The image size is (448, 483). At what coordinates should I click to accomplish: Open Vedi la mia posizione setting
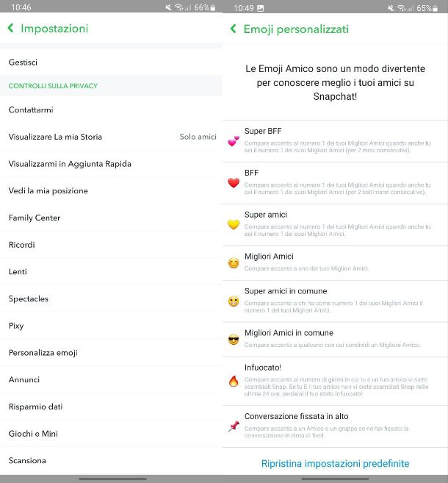coord(111,190)
